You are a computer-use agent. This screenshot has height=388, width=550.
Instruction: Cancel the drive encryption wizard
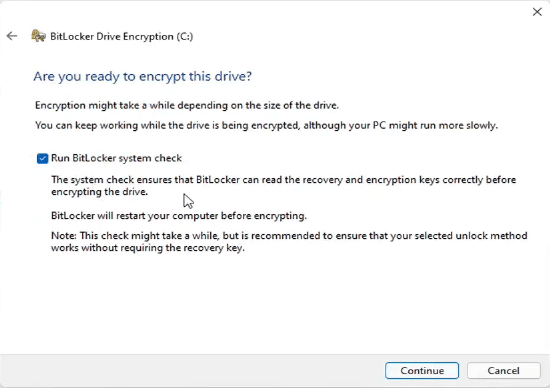(x=503, y=370)
